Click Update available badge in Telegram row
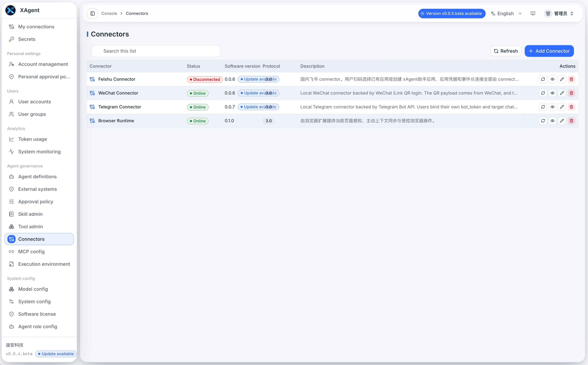 (258, 107)
